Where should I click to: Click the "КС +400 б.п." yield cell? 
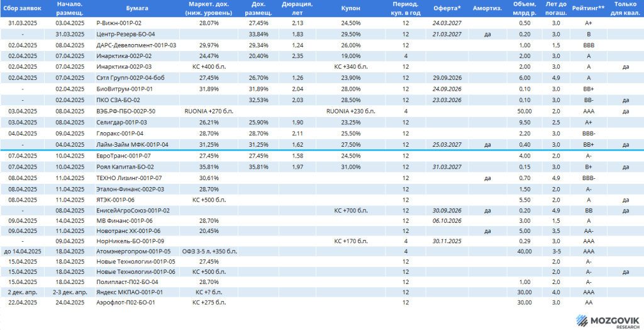pos(209,67)
